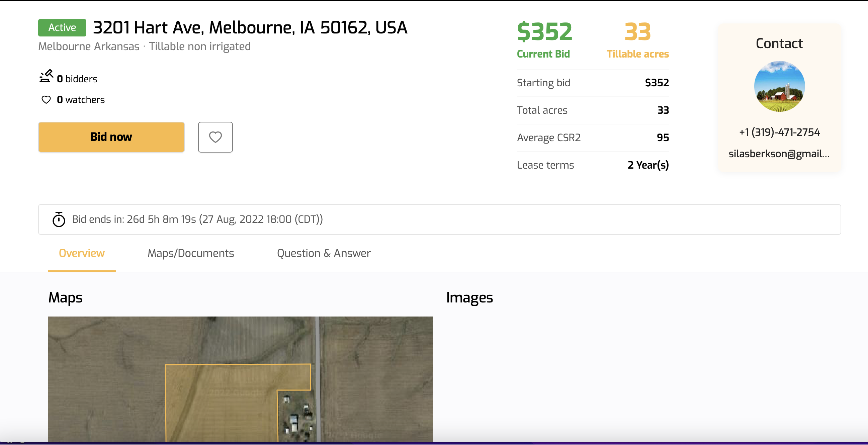Click the listing address title
The height and width of the screenshot is (445, 868).
click(x=250, y=28)
